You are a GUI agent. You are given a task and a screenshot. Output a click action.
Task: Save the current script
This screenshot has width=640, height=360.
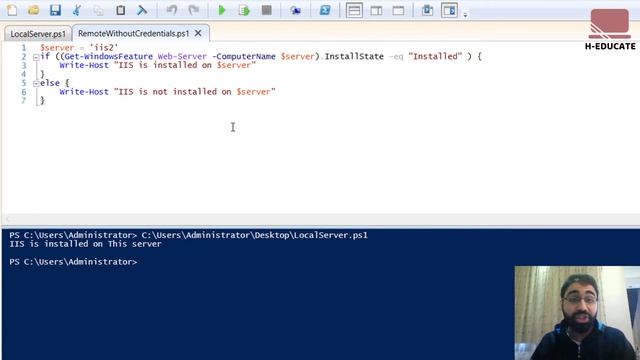point(55,10)
